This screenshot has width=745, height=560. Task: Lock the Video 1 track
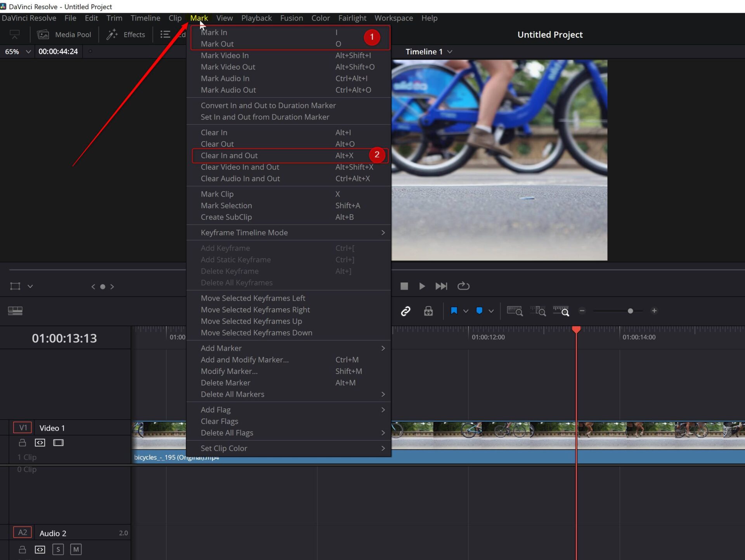22,442
